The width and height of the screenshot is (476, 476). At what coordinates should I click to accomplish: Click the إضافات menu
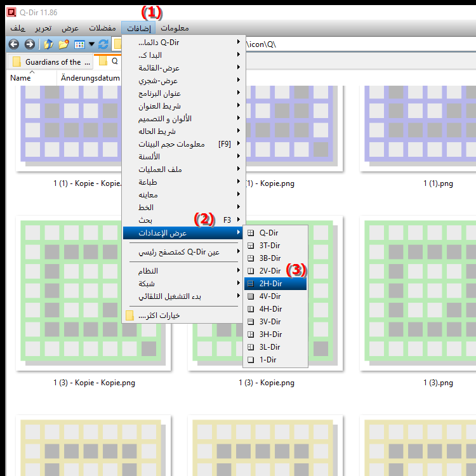point(138,28)
